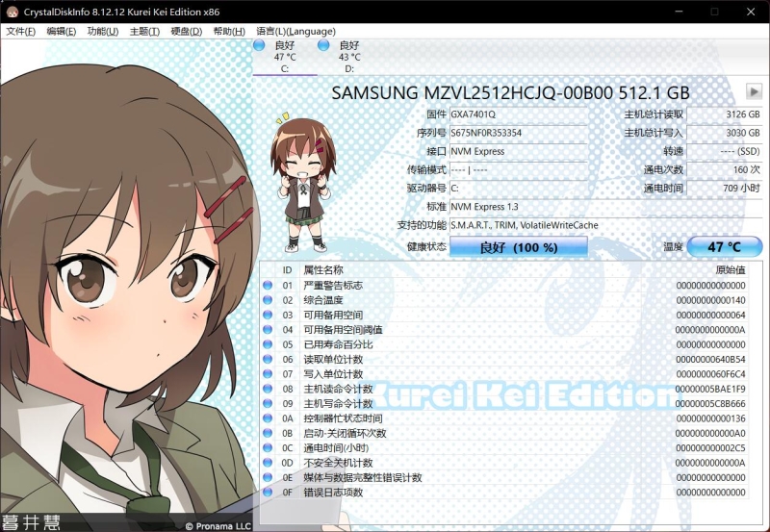
Task: Click the blue status icon for row 09
Action: [x=268, y=403]
